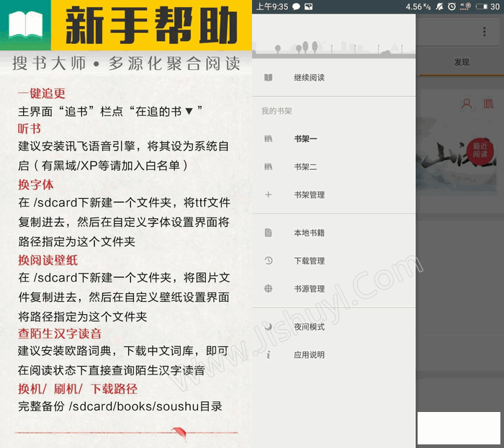Tap the alarm clock status icon
504x448 pixels.
tap(451, 6)
